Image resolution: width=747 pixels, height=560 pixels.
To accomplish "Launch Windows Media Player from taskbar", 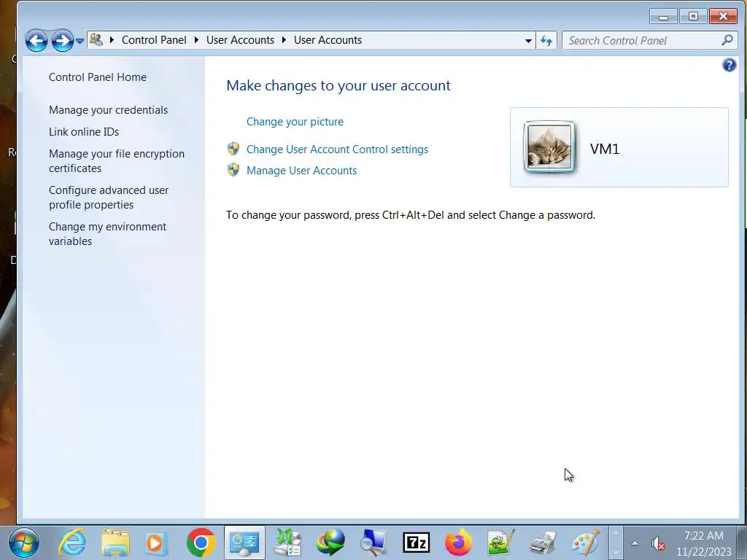I will pos(155,542).
